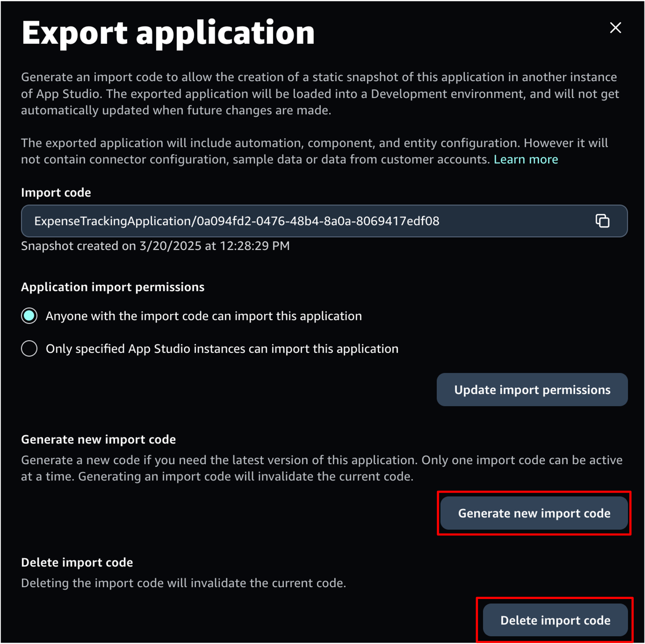Click the 'Only specified App Studio instances' label text
This screenshot has height=644, width=645.
(x=222, y=349)
